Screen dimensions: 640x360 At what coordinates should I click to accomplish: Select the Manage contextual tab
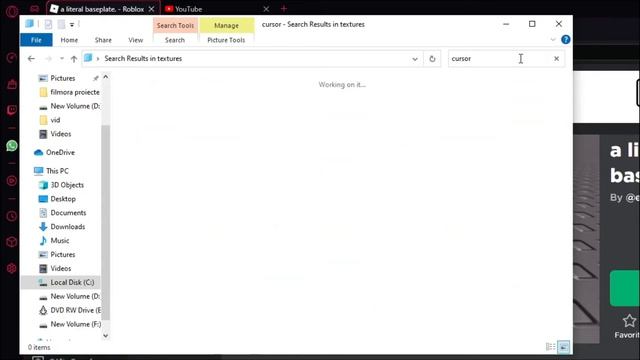(227, 25)
